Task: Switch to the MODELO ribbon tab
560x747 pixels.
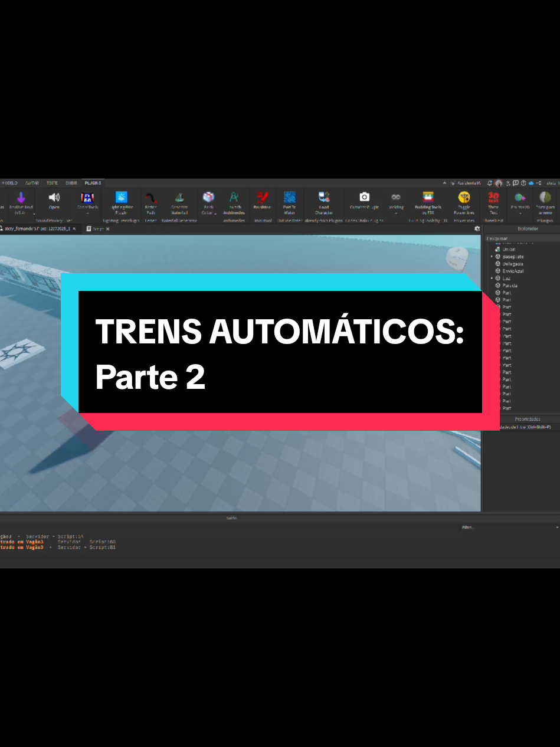Action: (x=9, y=183)
